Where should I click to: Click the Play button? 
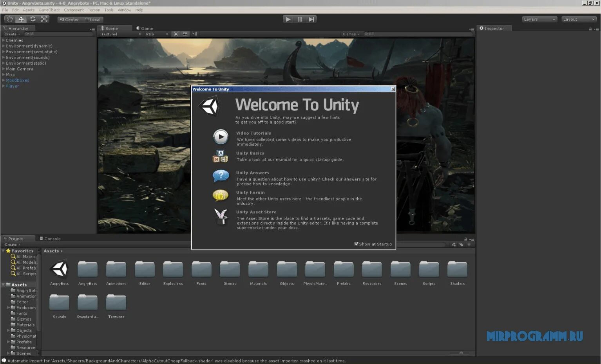(x=288, y=19)
